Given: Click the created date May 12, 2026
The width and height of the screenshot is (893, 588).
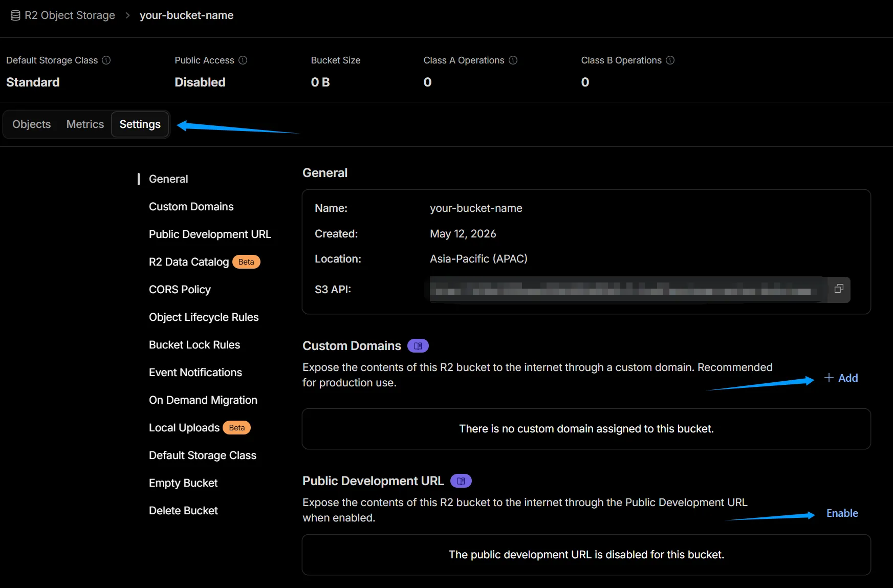Looking at the screenshot, I should (463, 234).
